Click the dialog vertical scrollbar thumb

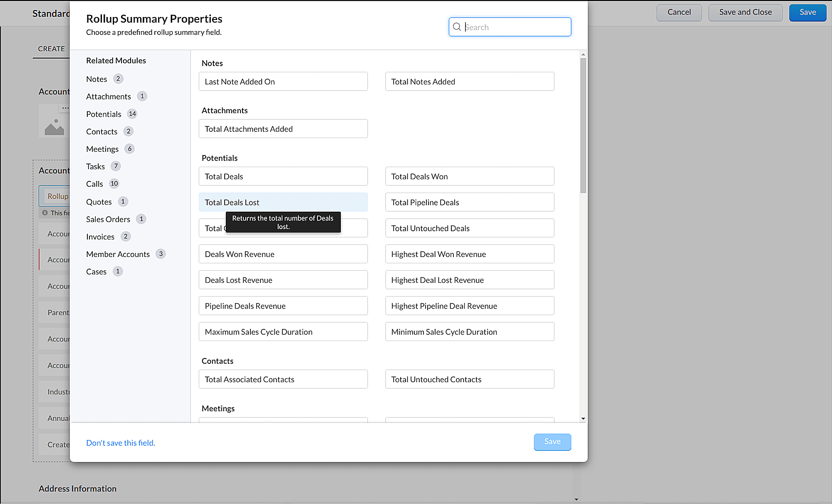coord(583,125)
